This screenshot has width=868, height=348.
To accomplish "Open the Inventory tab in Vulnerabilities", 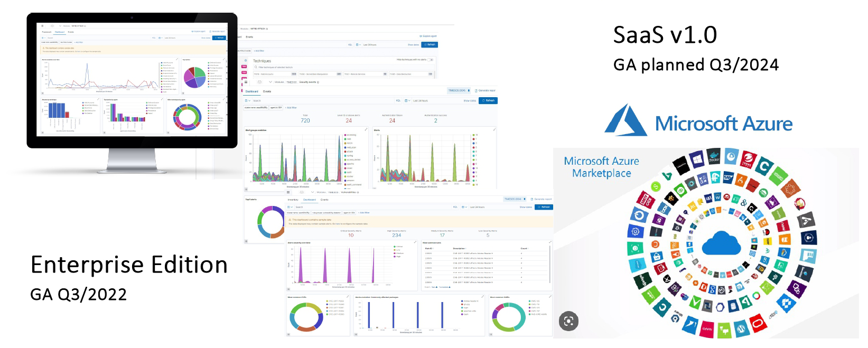I will coord(293,200).
